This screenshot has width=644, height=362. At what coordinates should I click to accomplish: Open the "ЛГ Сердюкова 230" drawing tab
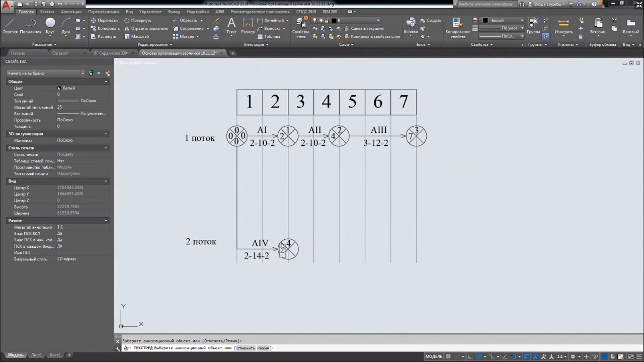tap(111, 53)
